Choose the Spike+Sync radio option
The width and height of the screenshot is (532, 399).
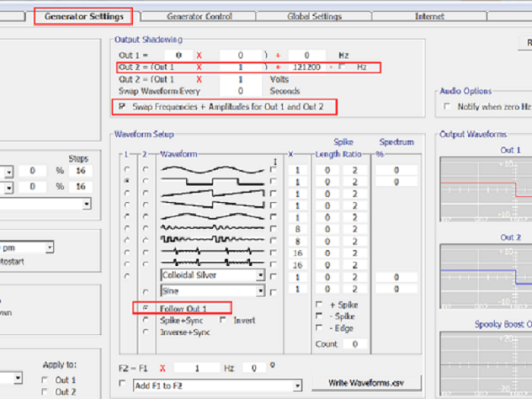(x=145, y=320)
